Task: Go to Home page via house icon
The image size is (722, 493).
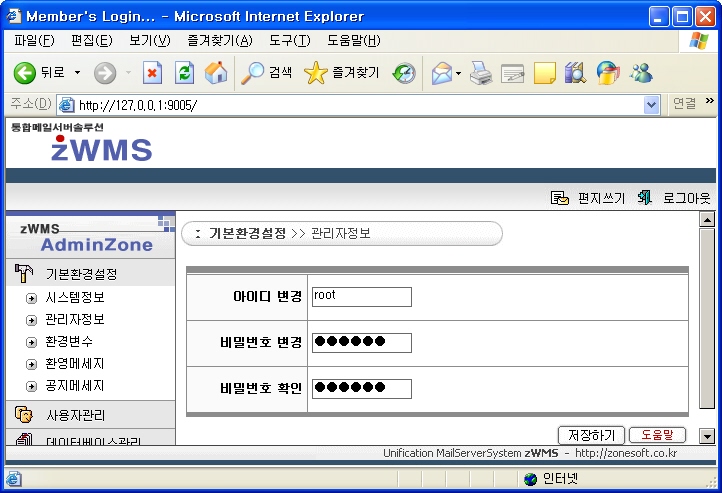Action: [215, 73]
